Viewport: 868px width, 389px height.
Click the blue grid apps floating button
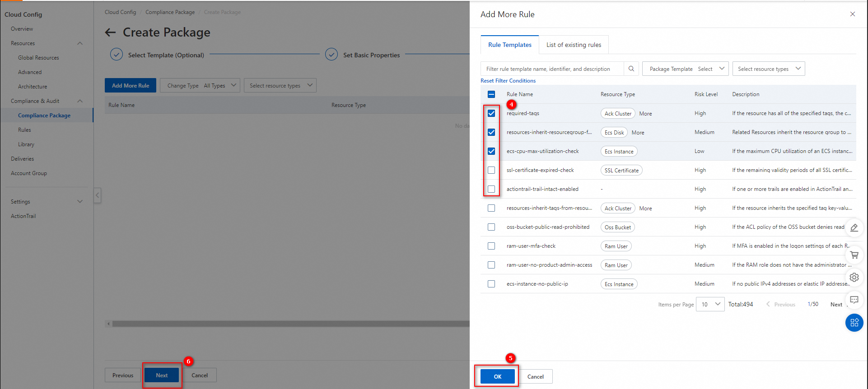coord(854,323)
